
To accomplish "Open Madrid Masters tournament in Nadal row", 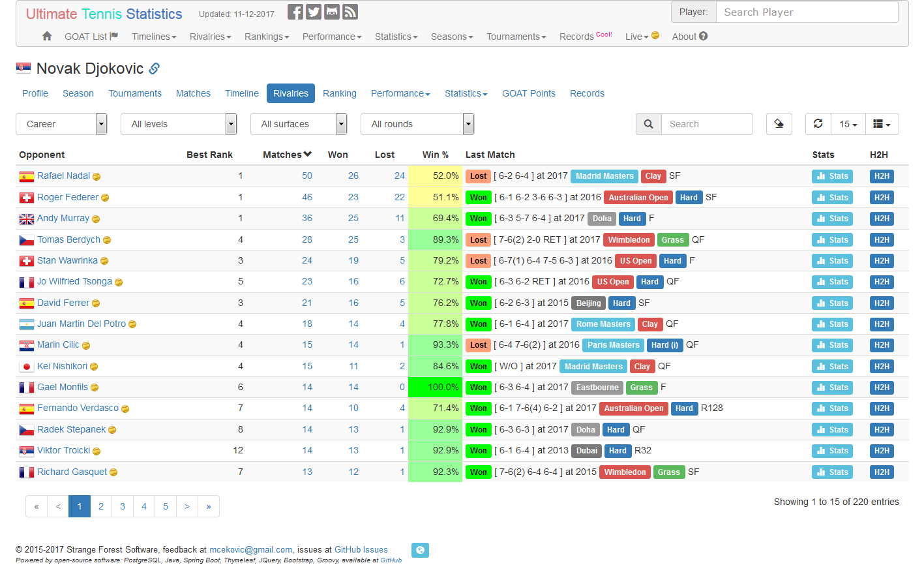I will click(604, 176).
